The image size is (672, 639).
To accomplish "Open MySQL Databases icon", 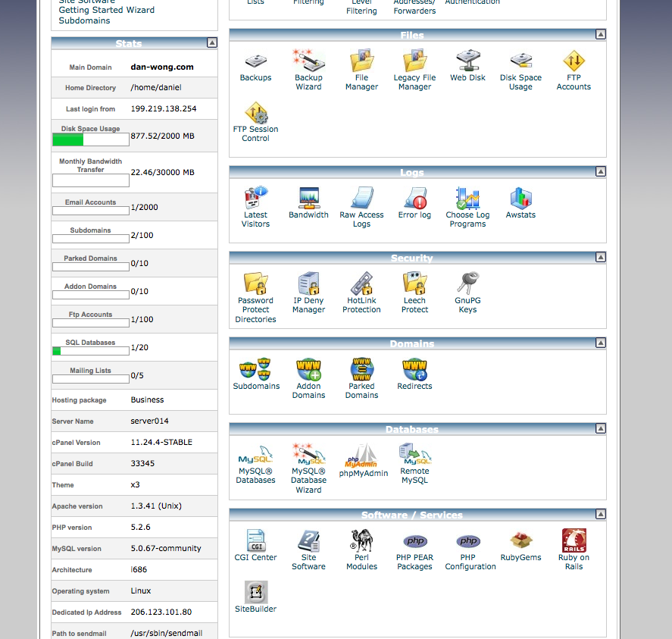I will click(255, 456).
